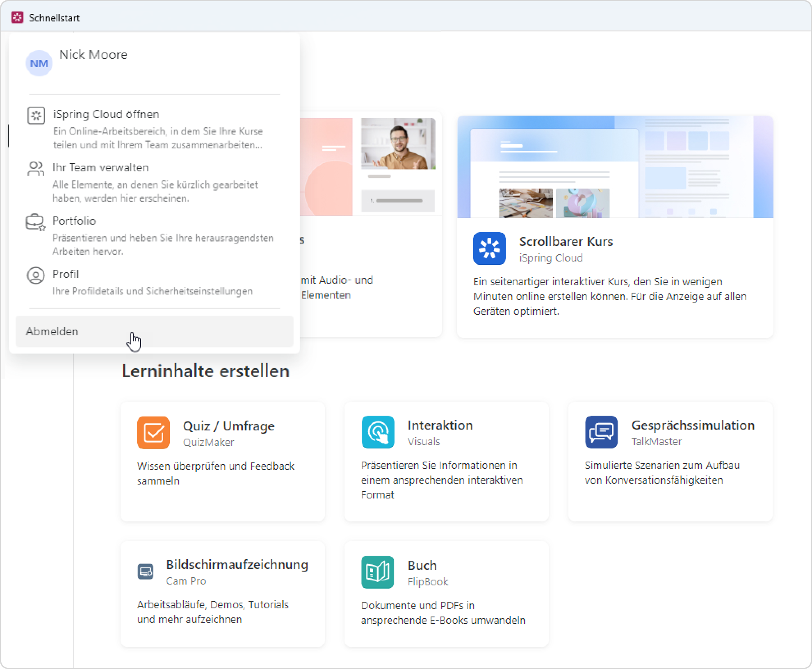The height and width of the screenshot is (669, 812).
Task: Click the 'Simulierte Szenarien zum Aufbau' description
Action: [x=662, y=472]
